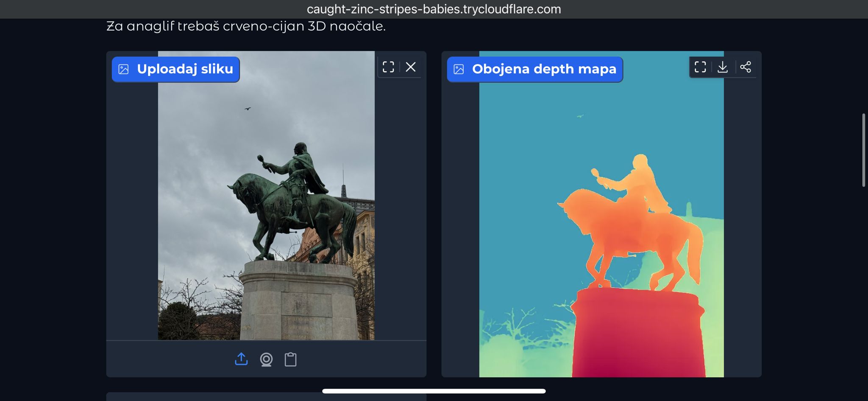Screen dimensions: 868x401
Task: Click the upload file icon below photo
Action: [241, 359]
